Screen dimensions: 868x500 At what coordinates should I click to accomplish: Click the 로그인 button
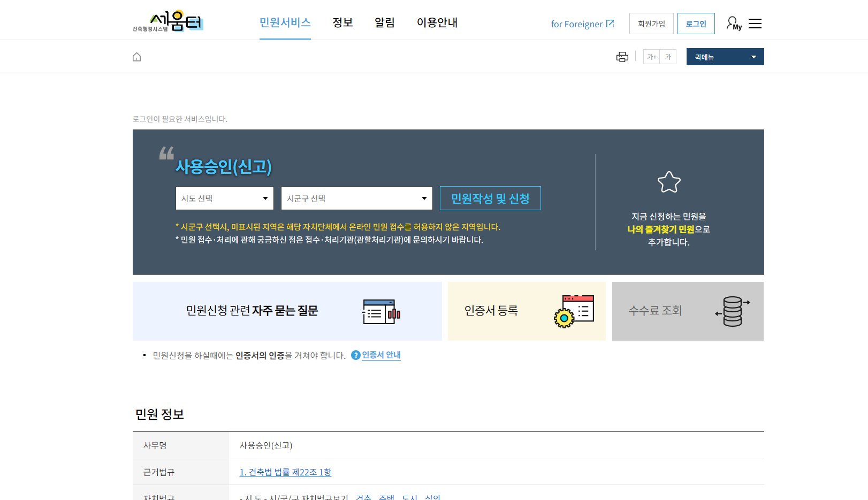pyautogui.click(x=696, y=23)
